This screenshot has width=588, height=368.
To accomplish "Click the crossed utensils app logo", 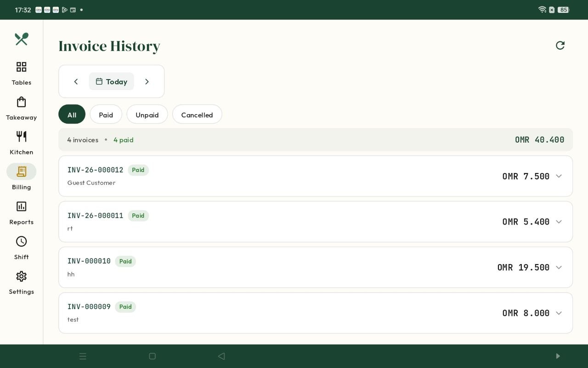I will tap(21, 40).
